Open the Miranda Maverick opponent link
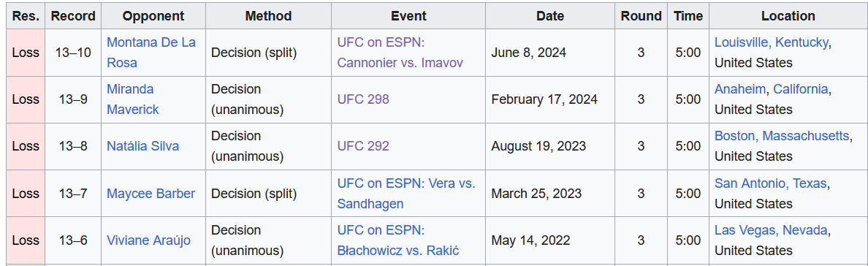The image size is (868, 266). [132, 99]
